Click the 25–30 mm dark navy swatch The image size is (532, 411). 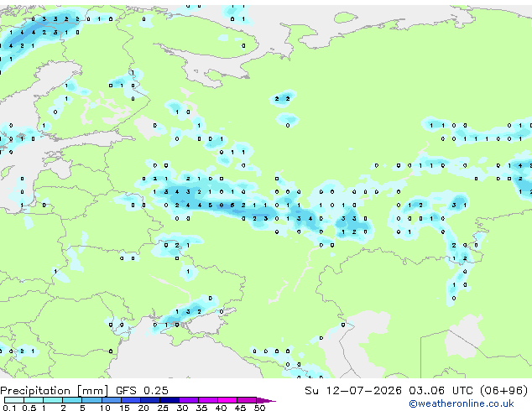click(x=170, y=400)
